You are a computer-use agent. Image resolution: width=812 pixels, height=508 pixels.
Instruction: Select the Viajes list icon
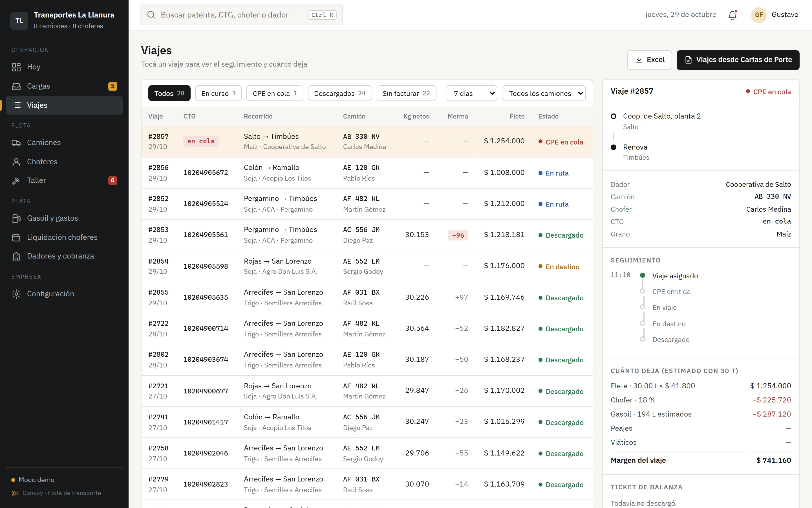pyautogui.click(x=16, y=105)
